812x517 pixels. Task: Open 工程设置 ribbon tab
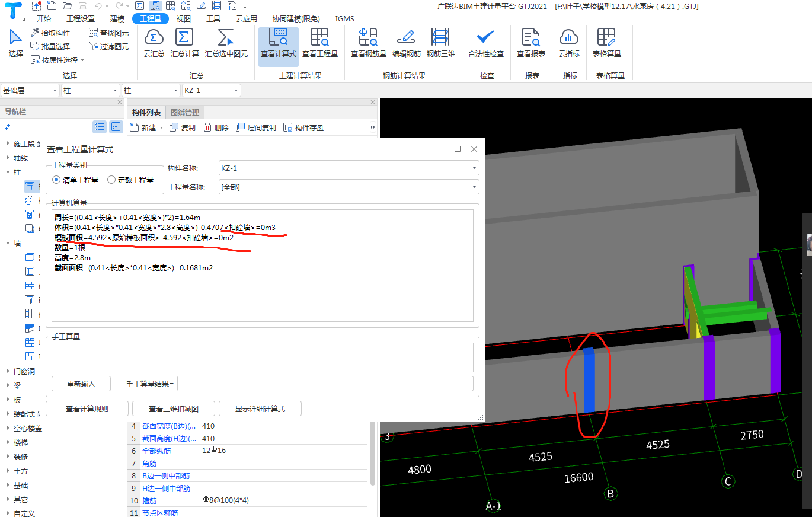click(81, 19)
